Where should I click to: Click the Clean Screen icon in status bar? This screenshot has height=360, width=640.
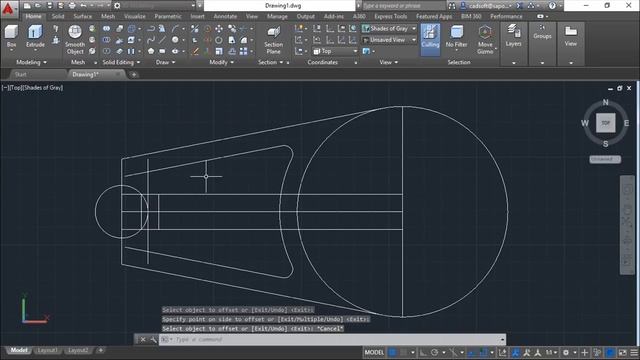pyautogui.click(x=622, y=352)
